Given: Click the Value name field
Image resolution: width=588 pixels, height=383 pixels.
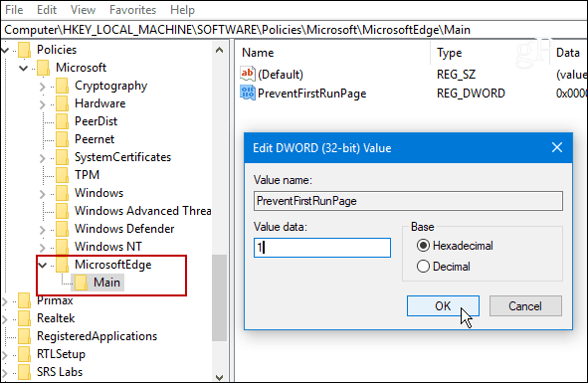Looking at the screenshot, I should 408,201.
